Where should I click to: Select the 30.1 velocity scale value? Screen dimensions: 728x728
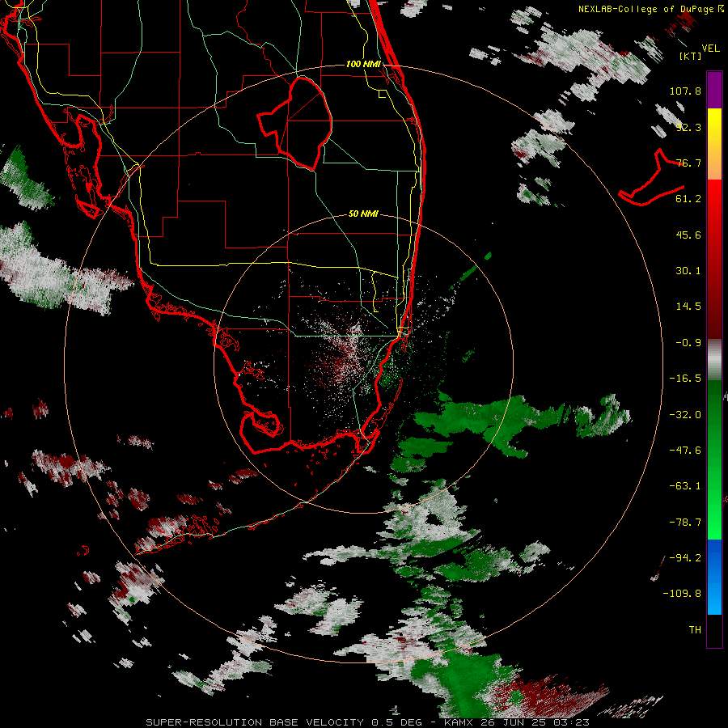pos(688,271)
